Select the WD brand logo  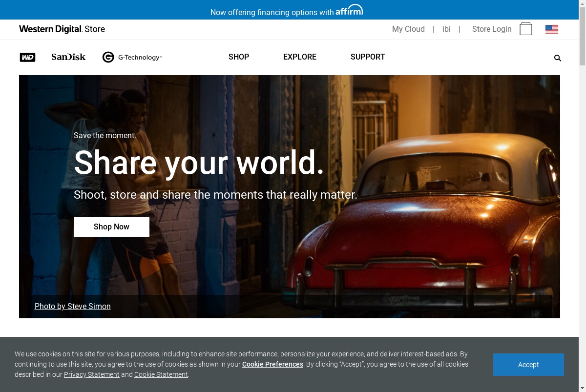click(27, 57)
